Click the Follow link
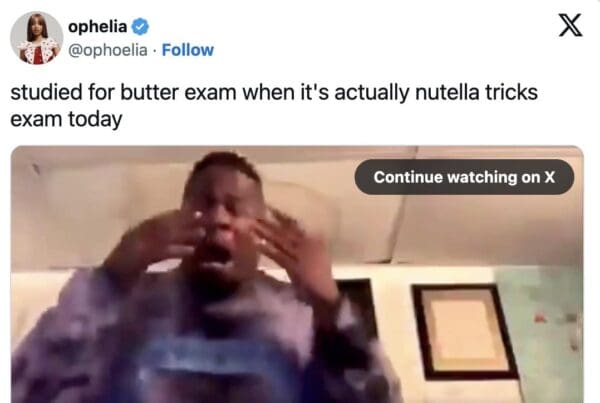600x403 pixels. (188, 50)
